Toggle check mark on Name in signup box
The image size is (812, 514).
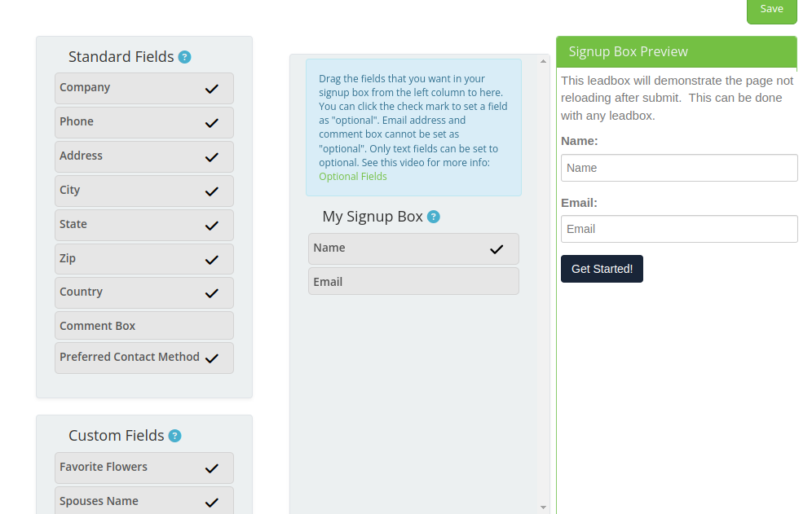pyautogui.click(x=496, y=249)
